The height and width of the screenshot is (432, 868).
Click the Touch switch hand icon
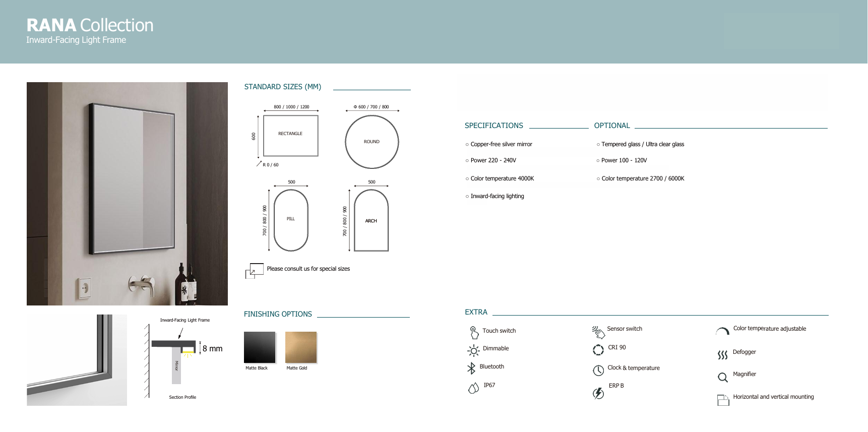click(474, 332)
